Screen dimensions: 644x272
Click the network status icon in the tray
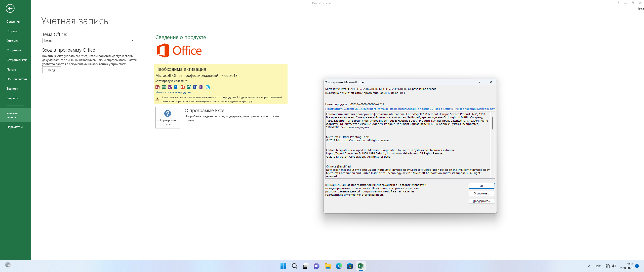point(608,266)
